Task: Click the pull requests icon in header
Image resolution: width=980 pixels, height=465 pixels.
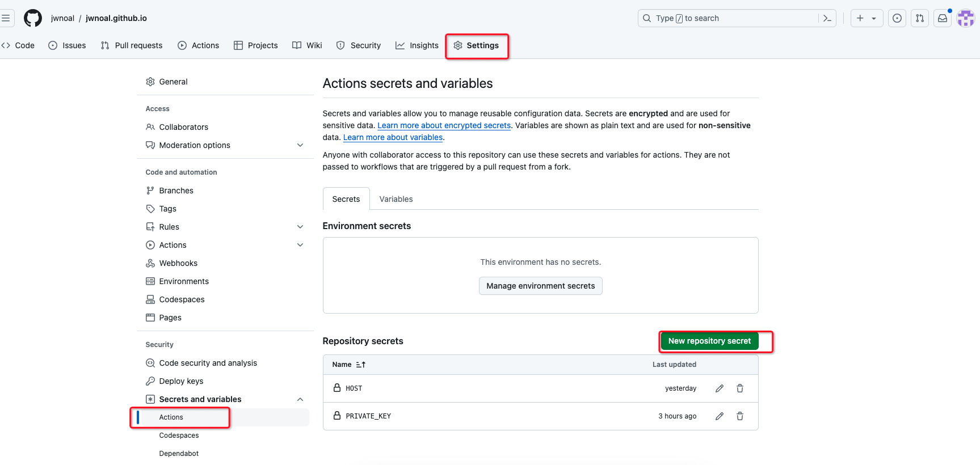Action: tap(920, 18)
